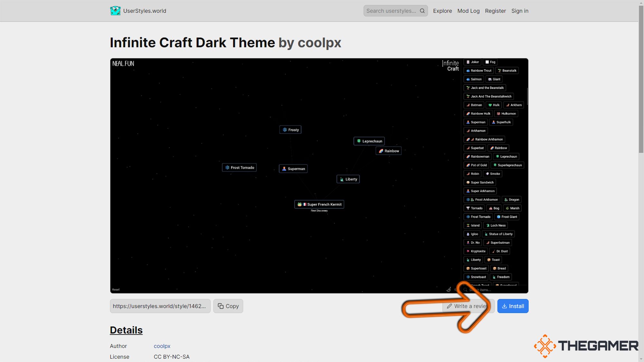Click 'by coolpx' in the page title
Viewport: 644px width, 362px height.
pos(310,42)
